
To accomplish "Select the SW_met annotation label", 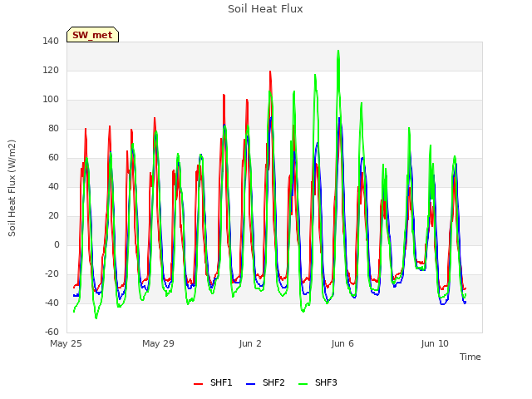I will tap(92, 35).
